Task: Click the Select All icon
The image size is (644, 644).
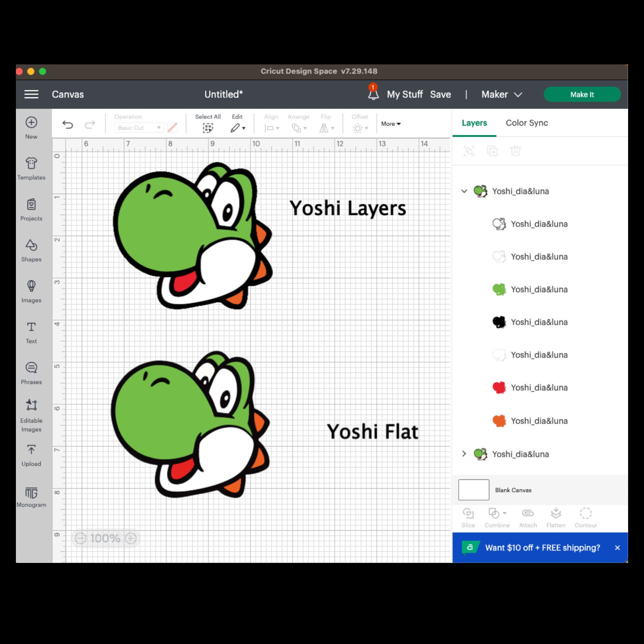Action: 208,128
